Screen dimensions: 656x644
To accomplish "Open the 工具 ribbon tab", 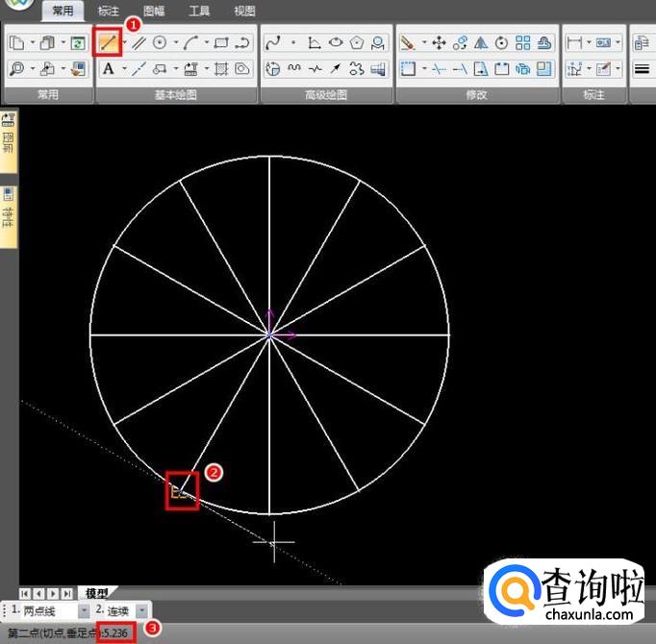I will 199,12.
